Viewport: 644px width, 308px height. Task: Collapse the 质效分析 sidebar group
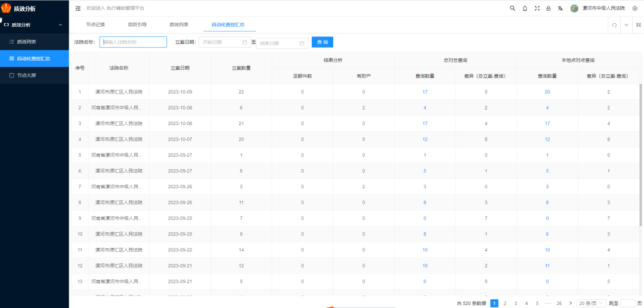(35, 24)
